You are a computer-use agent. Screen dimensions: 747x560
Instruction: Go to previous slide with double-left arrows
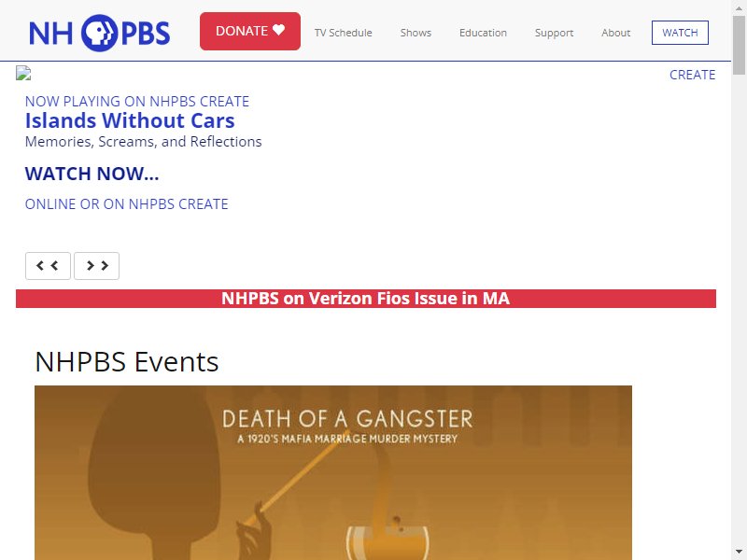48,266
